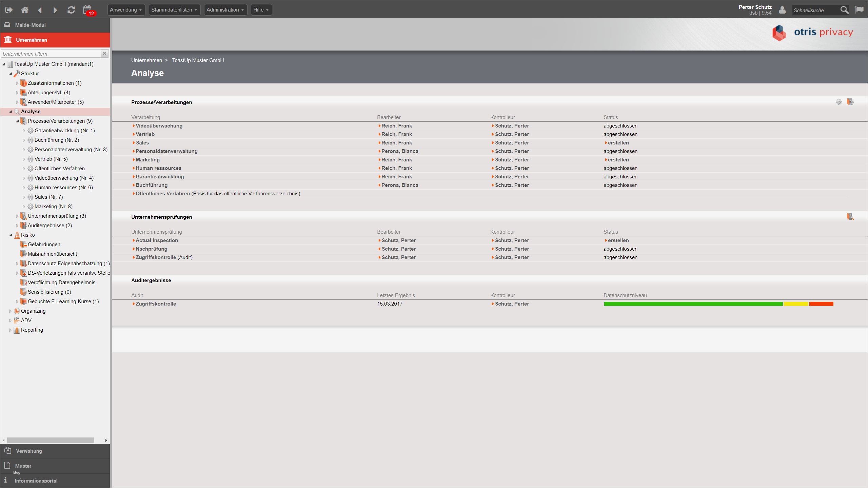The image size is (868, 488).
Task: Open calendar with 12 notifications badge
Action: 88,10
